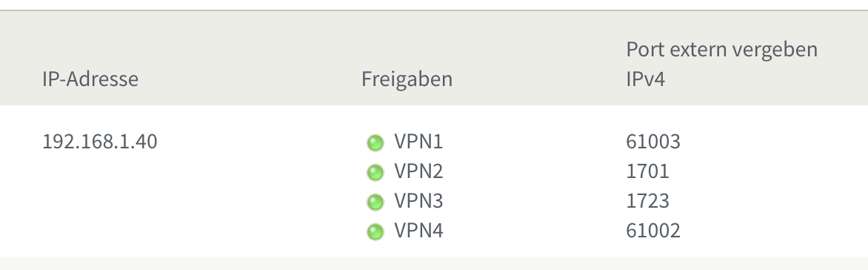Click the Freigaben column header
Screen dimensions: 868x270
point(407,79)
